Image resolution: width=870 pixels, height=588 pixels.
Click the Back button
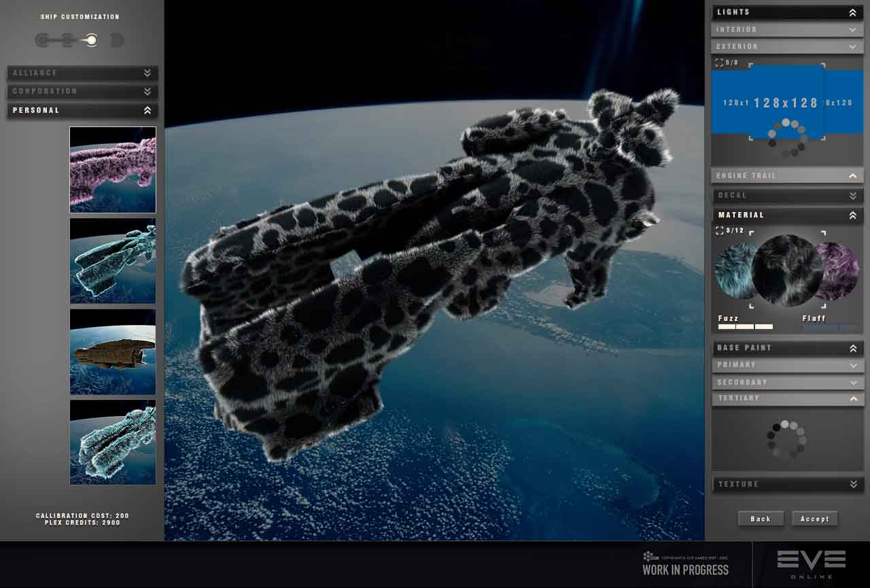(x=761, y=519)
